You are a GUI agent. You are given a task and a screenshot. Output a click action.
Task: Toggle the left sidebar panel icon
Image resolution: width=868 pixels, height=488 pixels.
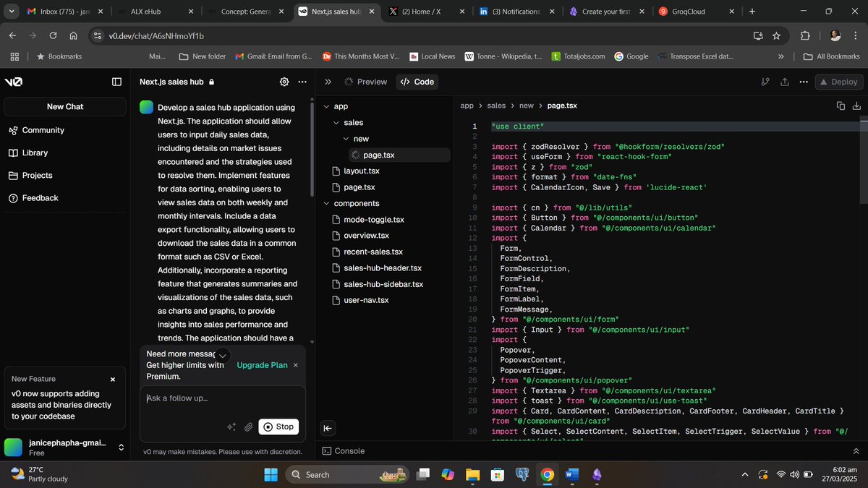pos(116,82)
